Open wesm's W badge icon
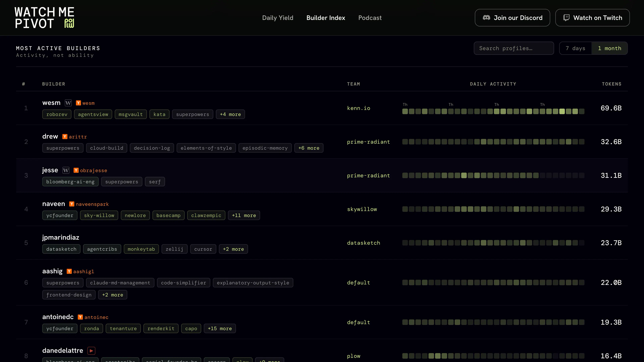 point(68,103)
